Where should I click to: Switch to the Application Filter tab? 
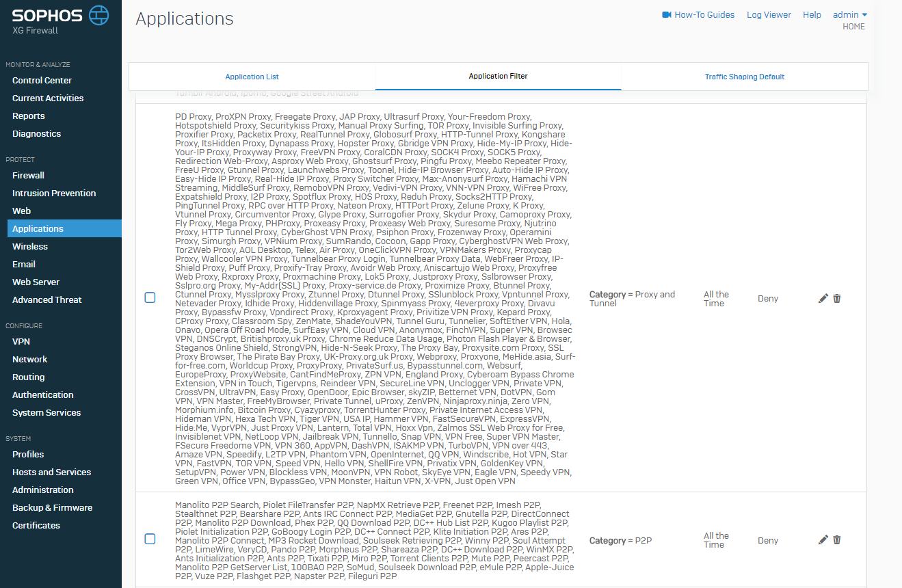[498, 77]
